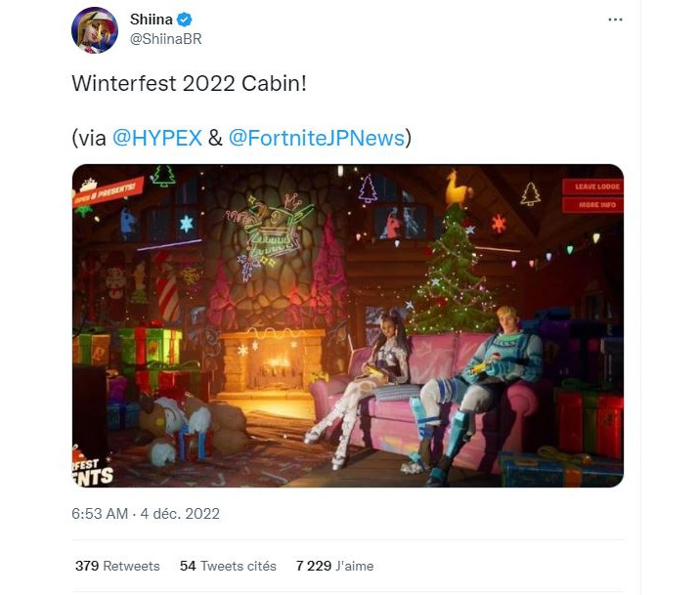Open the @ShiinaBR handle
The width and height of the screenshot is (700, 595).
point(166,38)
